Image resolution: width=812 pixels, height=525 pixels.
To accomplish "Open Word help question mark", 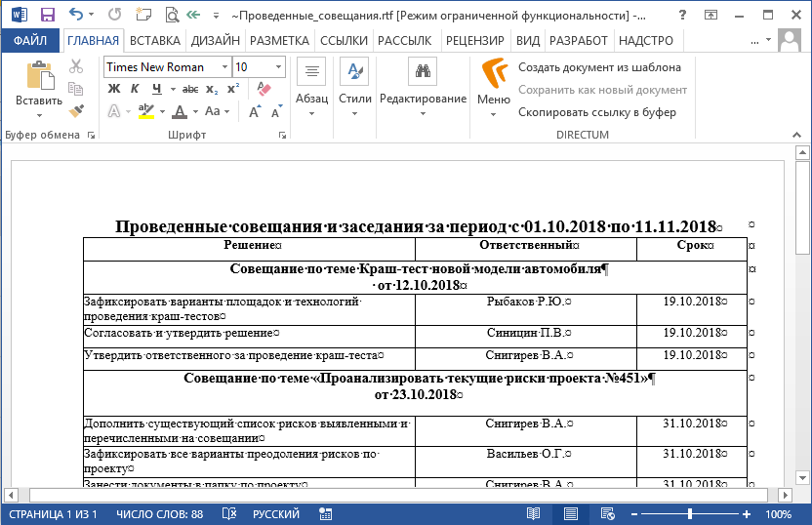I will pos(682,15).
